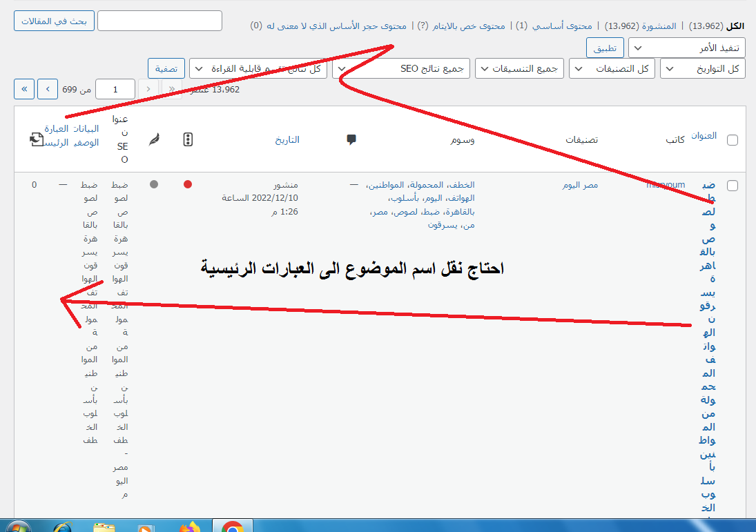Open the all SEO scores dropdown
The width and height of the screenshot is (756, 532).
(401, 68)
